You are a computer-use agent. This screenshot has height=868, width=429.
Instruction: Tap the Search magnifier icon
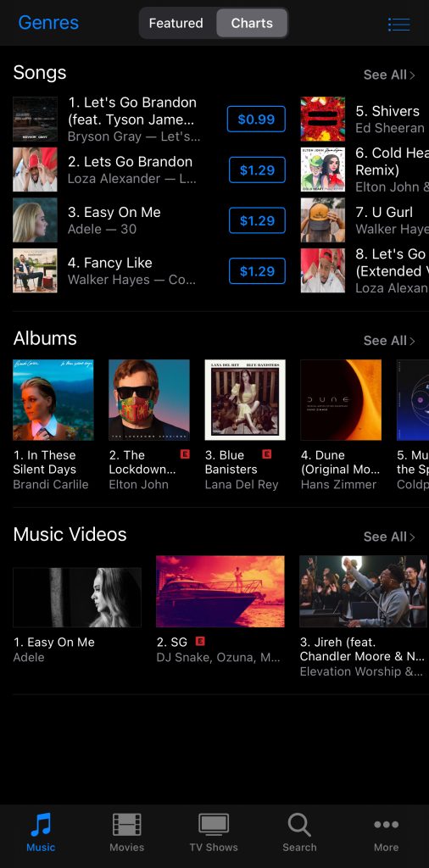299,824
